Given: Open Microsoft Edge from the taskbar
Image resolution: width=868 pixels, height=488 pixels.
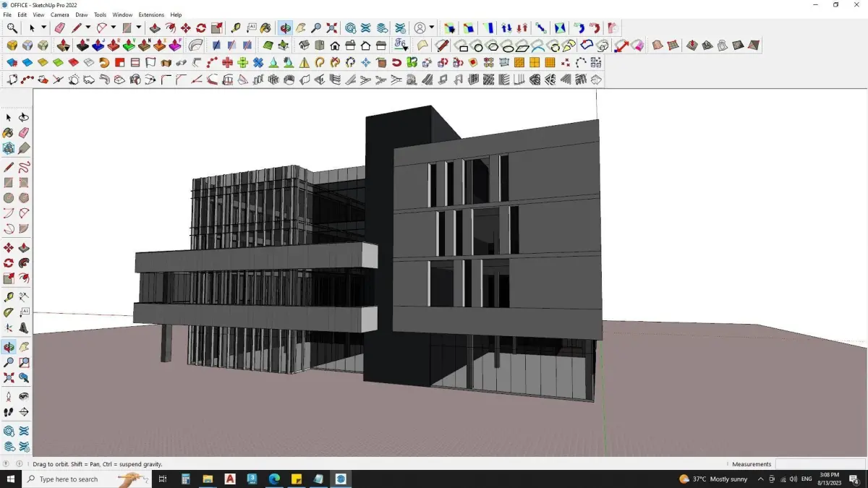Looking at the screenshot, I should click(274, 479).
